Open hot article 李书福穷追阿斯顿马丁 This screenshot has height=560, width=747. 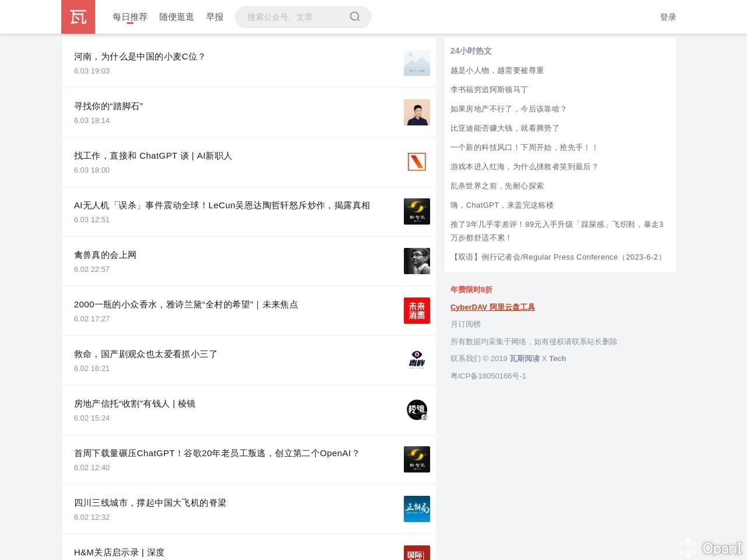point(489,89)
